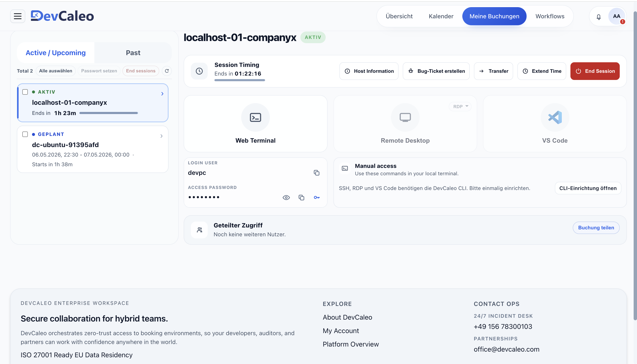Click the 'Starts in 1h 38m' text
The width and height of the screenshot is (637, 364).
coord(52,164)
